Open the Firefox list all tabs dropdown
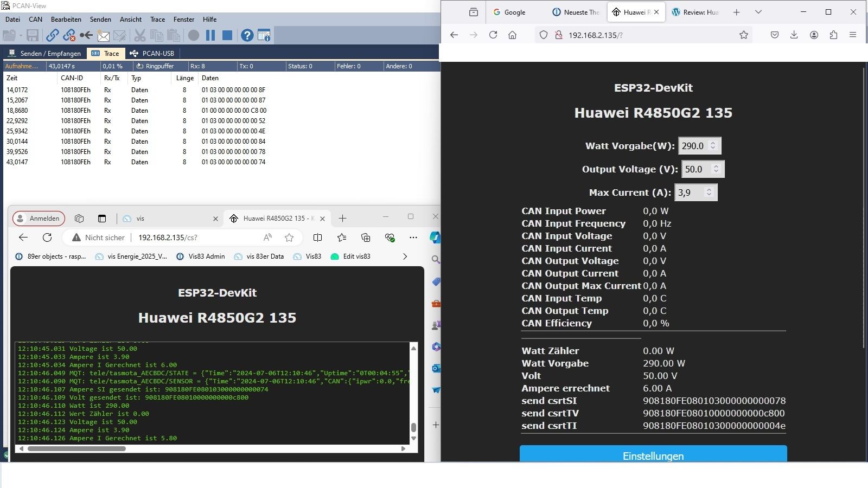This screenshot has width=868, height=488. pos(758,12)
